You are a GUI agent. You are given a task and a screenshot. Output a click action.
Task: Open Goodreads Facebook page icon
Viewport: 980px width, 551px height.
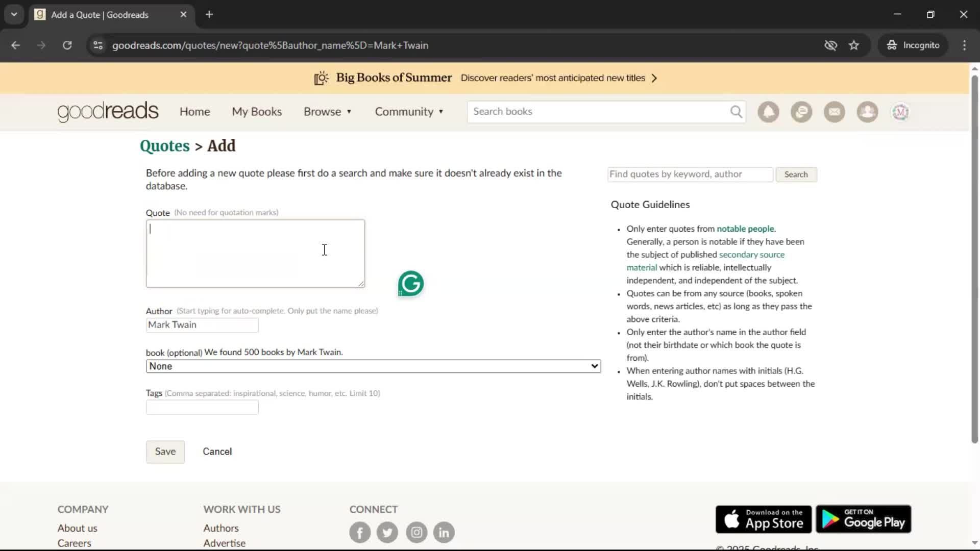point(360,533)
